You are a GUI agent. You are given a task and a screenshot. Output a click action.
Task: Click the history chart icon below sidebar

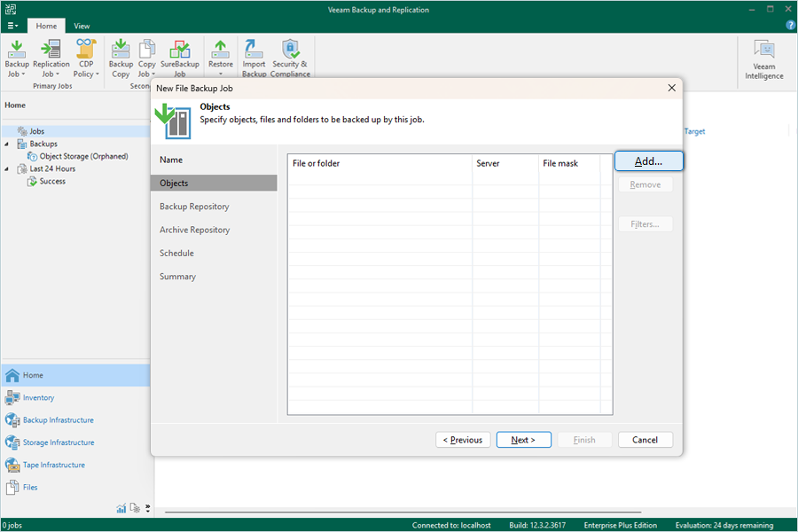point(121,508)
